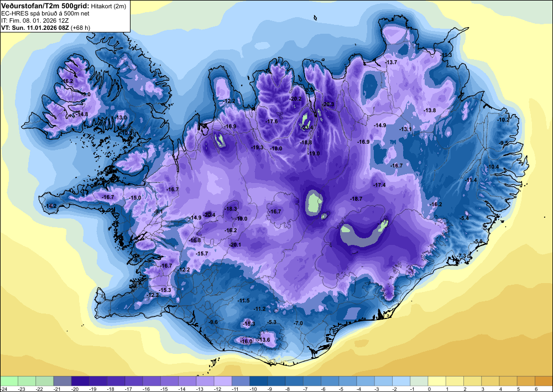Click the -15.0 temperature label
553x392 pixels.
135,198
